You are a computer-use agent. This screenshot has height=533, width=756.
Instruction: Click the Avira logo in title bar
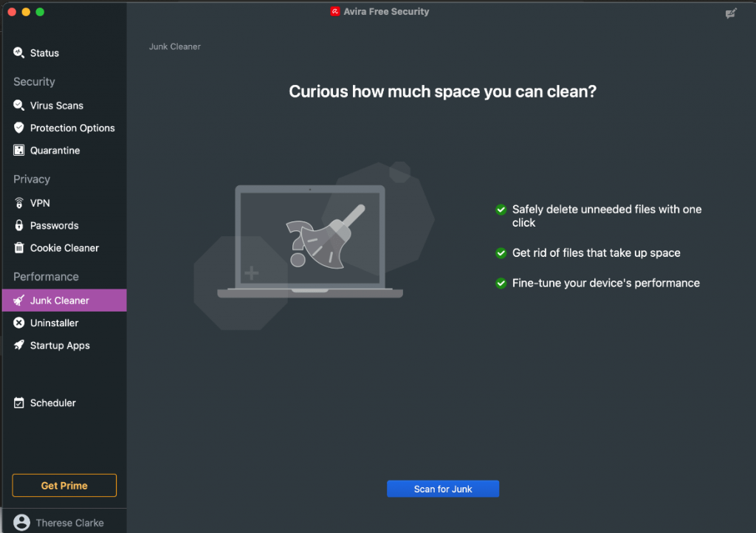pos(335,11)
